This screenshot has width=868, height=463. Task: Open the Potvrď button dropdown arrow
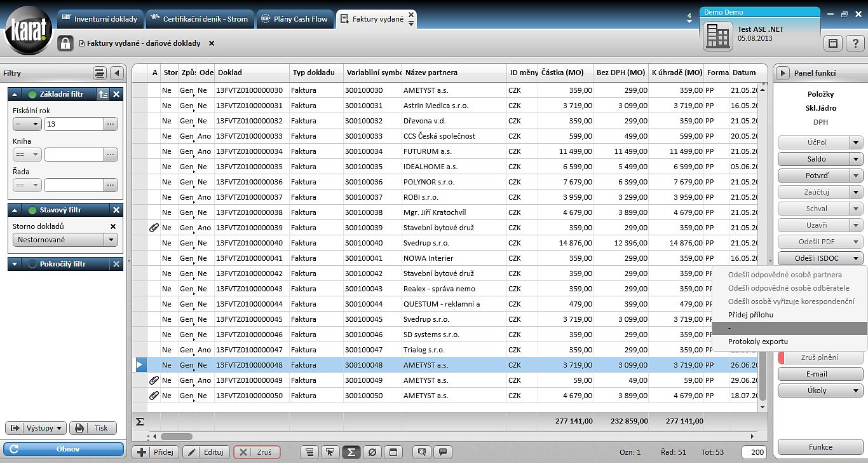tap(857, 176)
